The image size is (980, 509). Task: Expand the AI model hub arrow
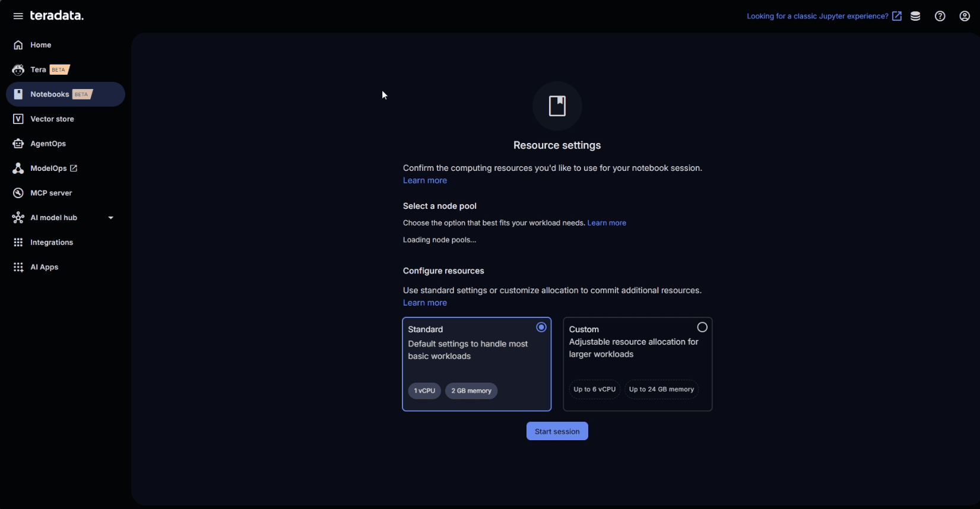pos(110,218)
